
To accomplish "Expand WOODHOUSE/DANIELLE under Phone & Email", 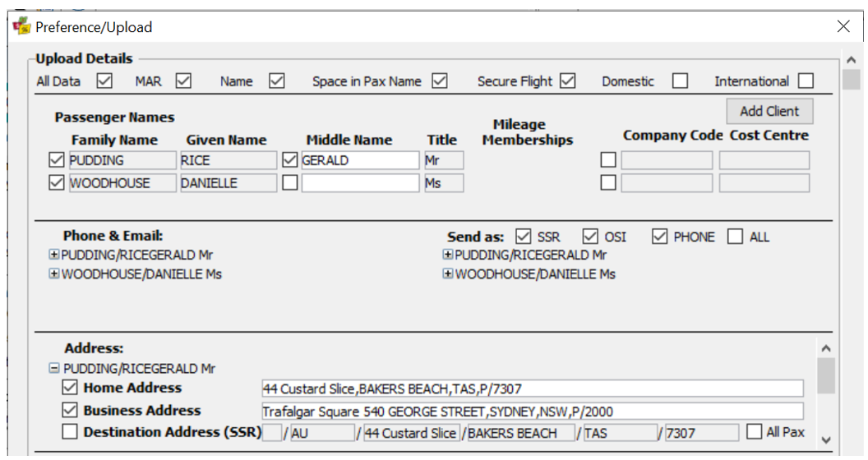I will [x=53, y=274].
